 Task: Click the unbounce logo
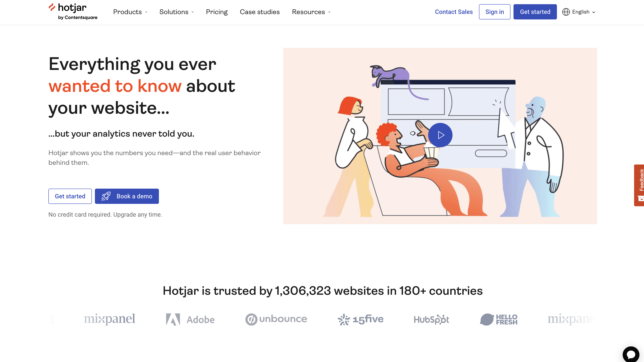click(276, 319)
